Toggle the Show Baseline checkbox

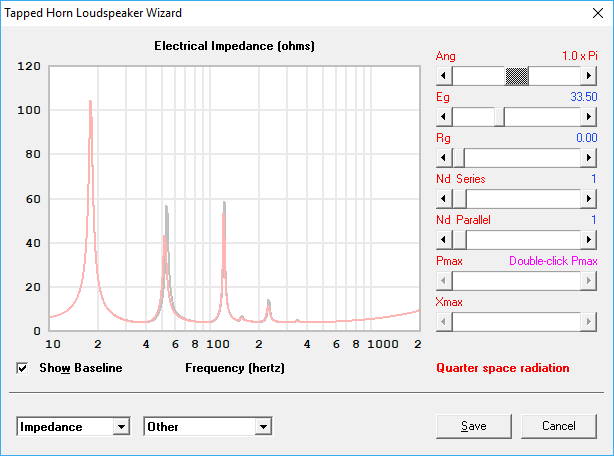point(22,368)
